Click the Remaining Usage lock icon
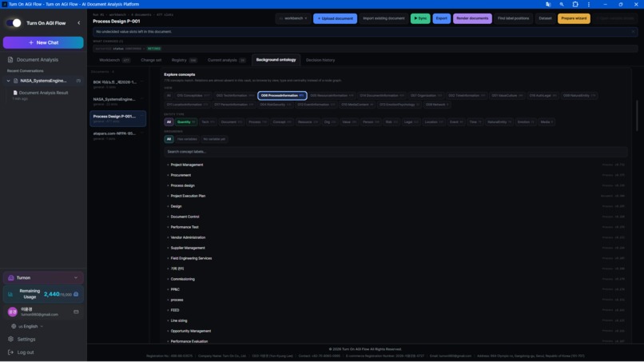 tap(76, 294)
